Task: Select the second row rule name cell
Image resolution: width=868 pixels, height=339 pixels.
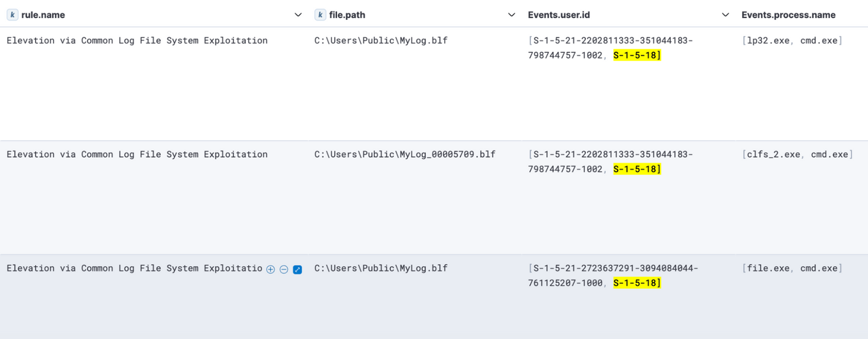Action: tap(137, 154)
